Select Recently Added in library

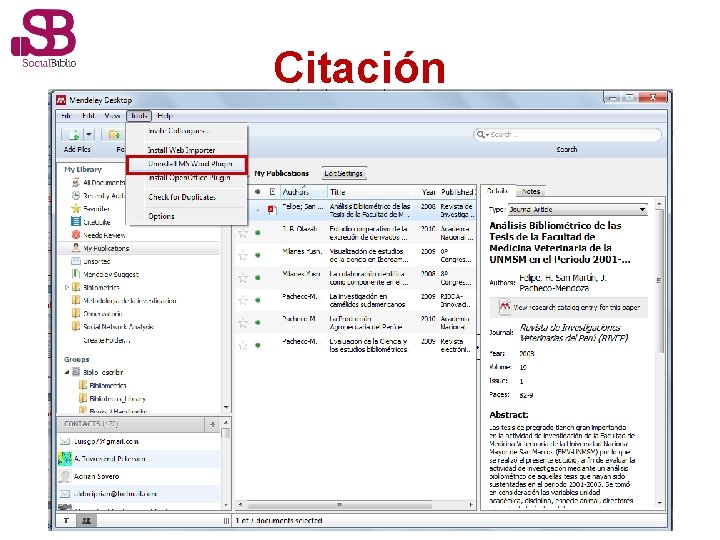98,196
